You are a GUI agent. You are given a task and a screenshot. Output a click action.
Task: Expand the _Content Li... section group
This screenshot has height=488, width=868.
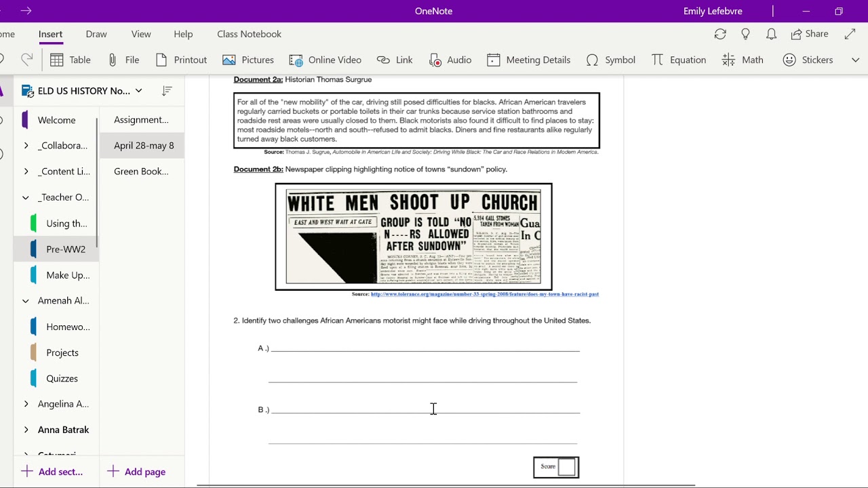tap(26, 171)
